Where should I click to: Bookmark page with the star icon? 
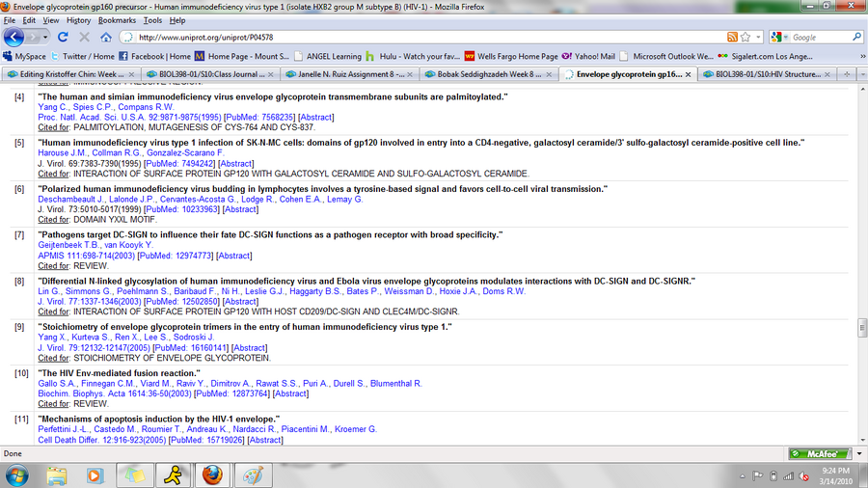tap(746, 37)
